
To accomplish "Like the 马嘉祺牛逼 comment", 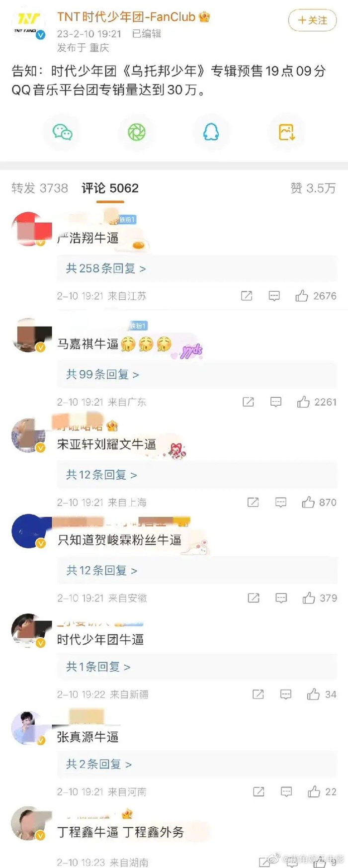I will tap(317, 402).
